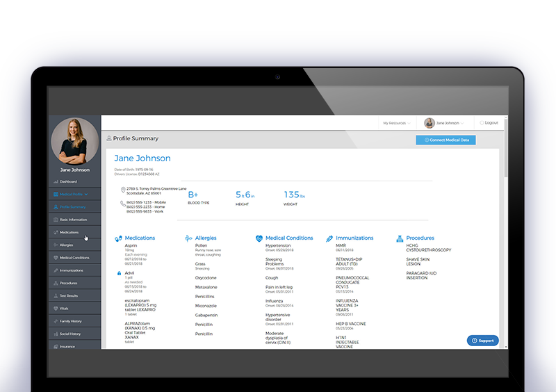Click Jane Johnson's sidebar profile photo
The image size is (556, 392).
coord(74,140)
